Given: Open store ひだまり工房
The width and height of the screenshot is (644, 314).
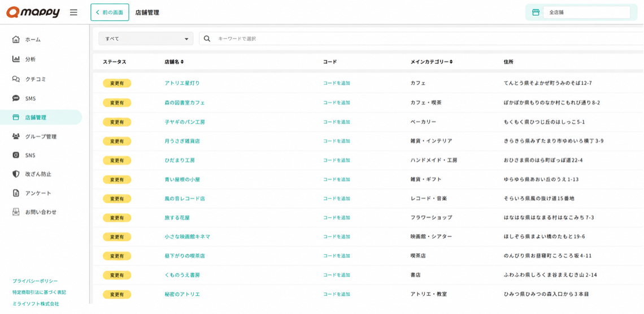Looking at the screenshot, I should [x=180, y=160].
